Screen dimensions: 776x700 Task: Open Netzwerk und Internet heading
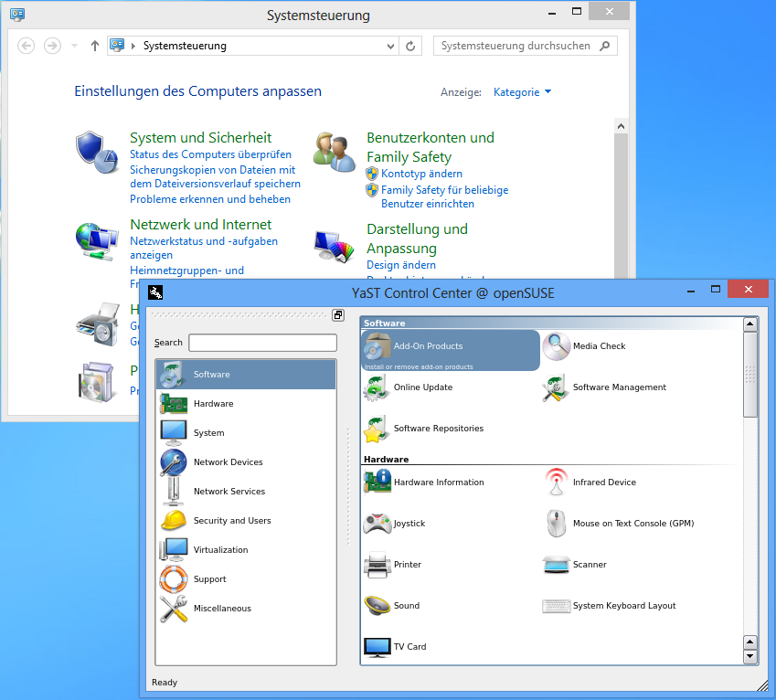[200, 225]
